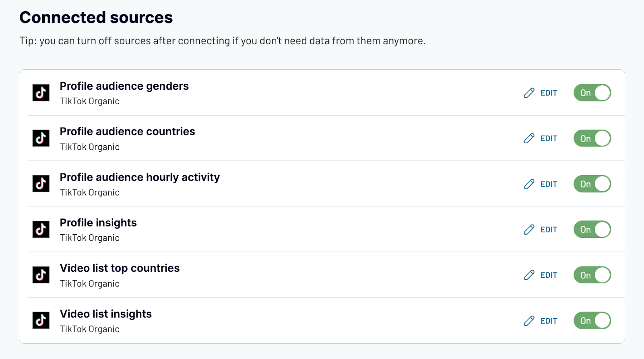Toggle off the Profile insights source
This screenshot has width=644, height=359.
592,229
